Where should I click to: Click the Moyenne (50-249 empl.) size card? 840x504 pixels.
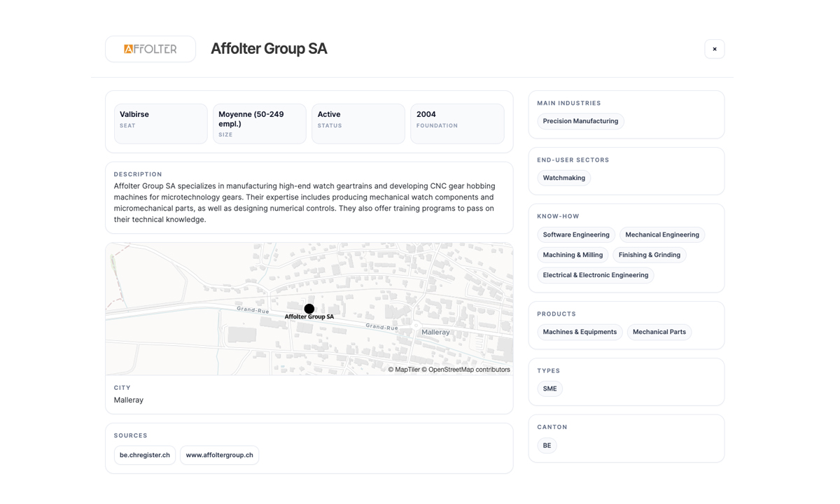tap(260, 124)
